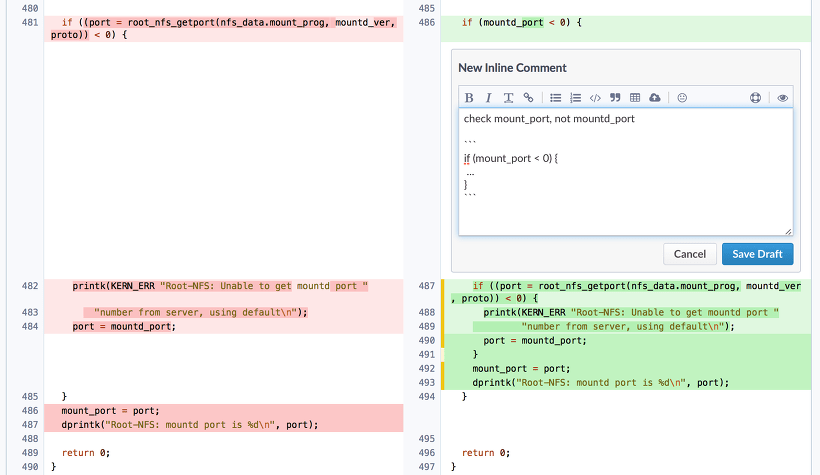
Task: Click right-side line number 486
Action: (x=427, y=22)
